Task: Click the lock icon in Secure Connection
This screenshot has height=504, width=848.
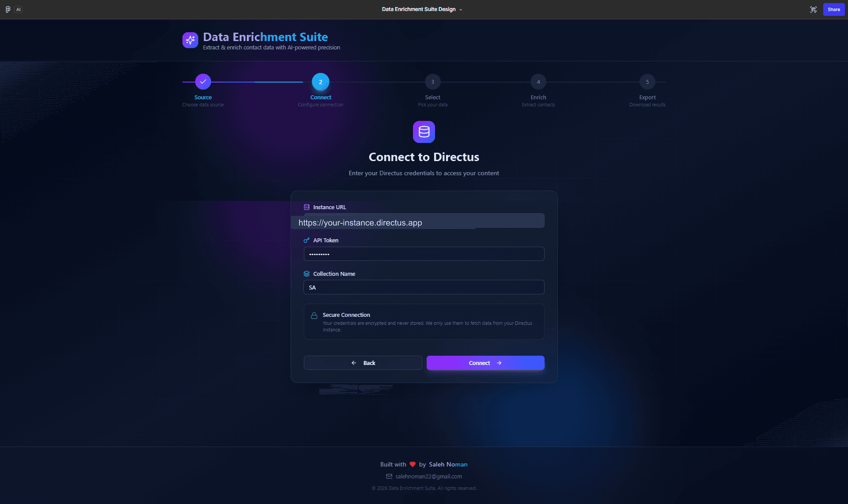Action: point(314,316)
